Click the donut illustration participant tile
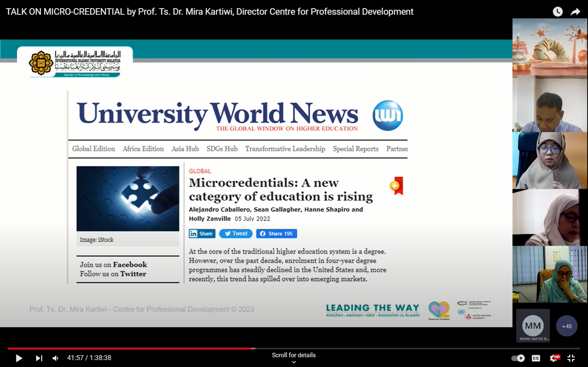 [549, 47]
